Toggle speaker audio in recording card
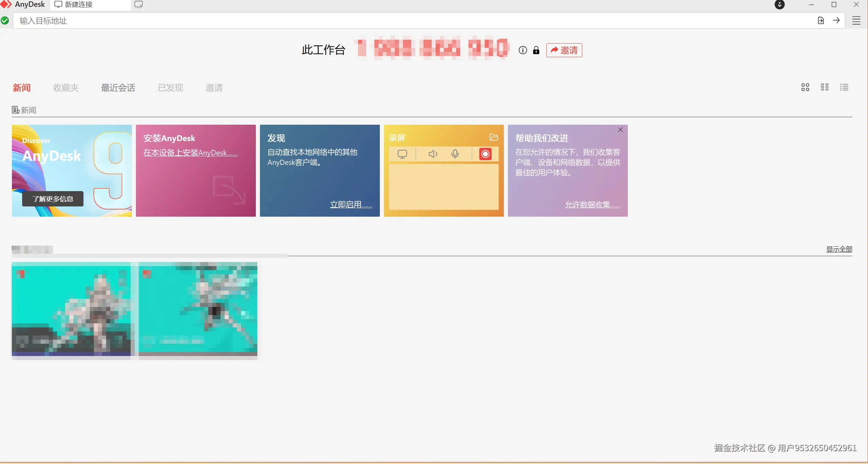The image size is (868, 464). [433, 154]
